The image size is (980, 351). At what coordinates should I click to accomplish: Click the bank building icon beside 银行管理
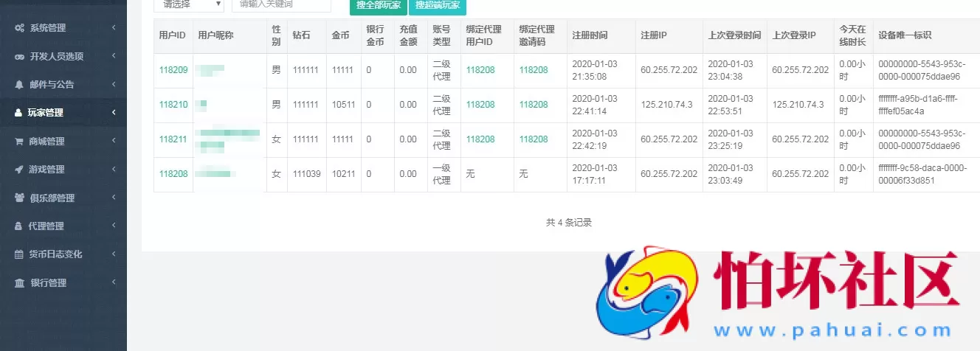click(x=20, y=283)
